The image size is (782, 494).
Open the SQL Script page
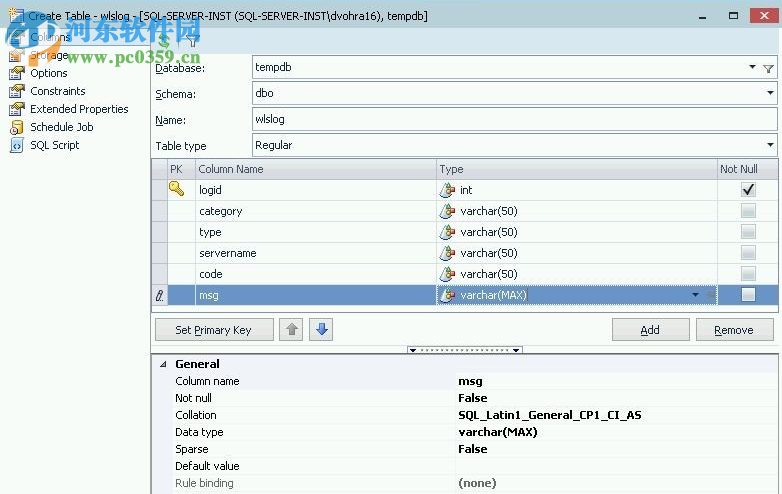(54, 145)
